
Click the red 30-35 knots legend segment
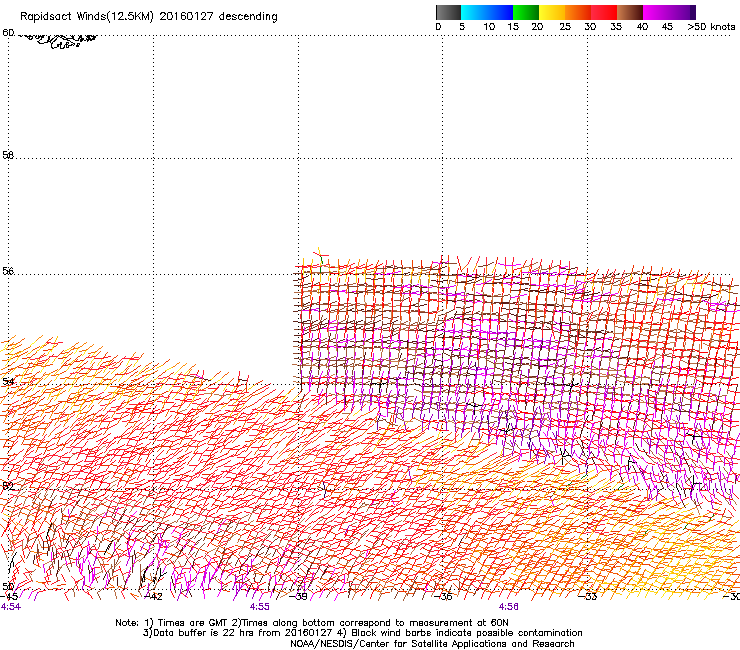604,12
